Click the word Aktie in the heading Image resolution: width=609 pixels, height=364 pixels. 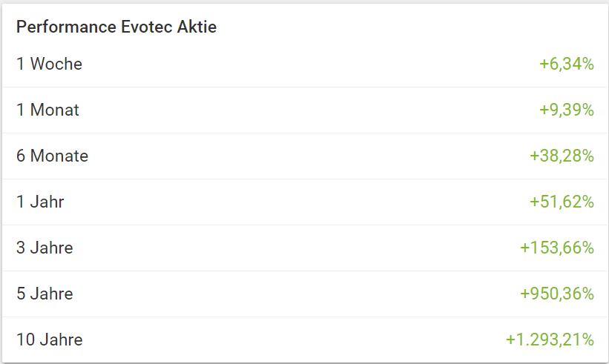tap(197, 27)
